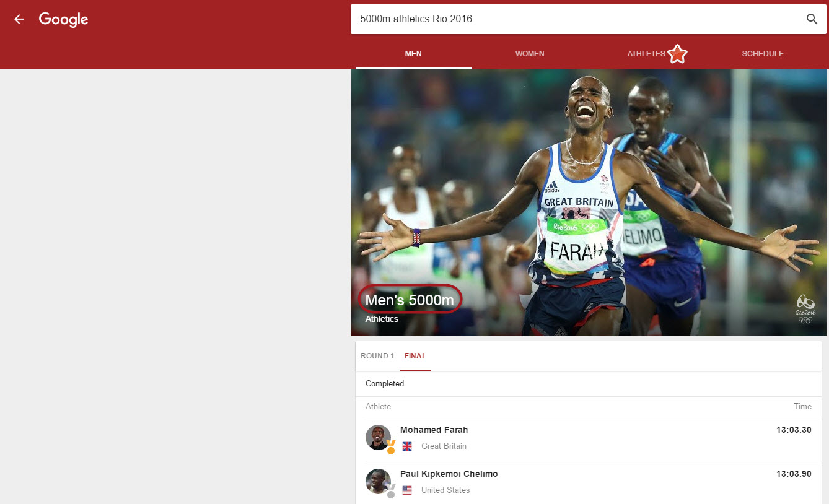Open Mohamed Farah's athlete name link
Screen dimensions: 829x504
[x=434, y=430]
